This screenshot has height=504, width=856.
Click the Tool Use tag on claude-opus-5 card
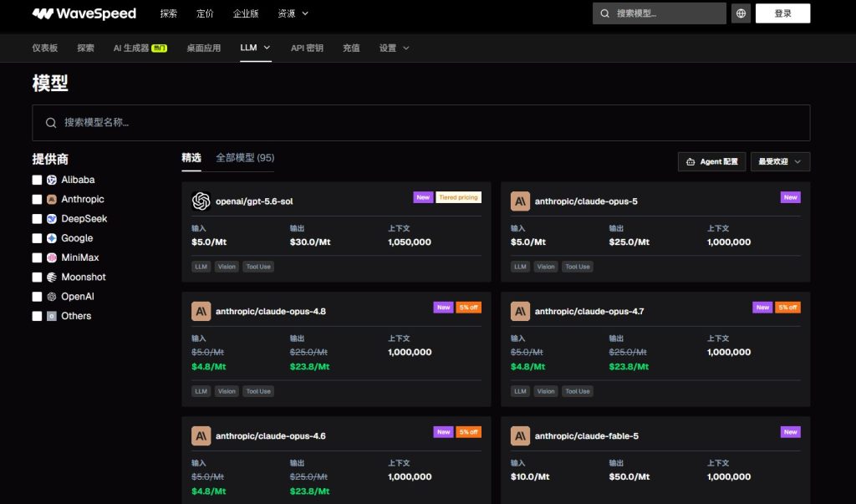(578, 267)
